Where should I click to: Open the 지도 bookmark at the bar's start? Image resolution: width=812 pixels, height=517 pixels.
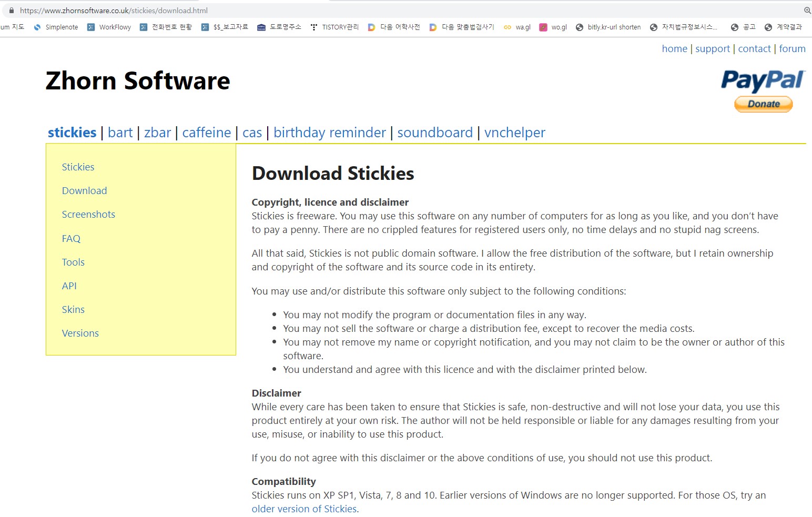coord(13,27)
